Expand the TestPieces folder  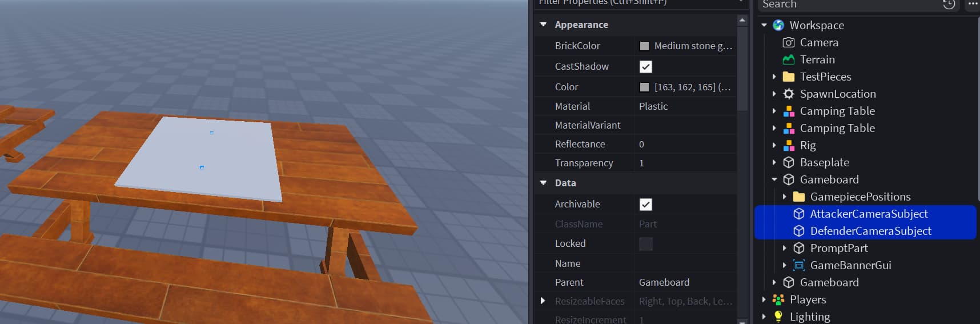point(774,77)
